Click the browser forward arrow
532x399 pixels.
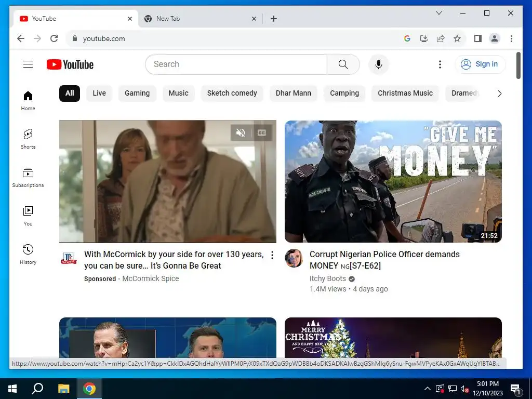click(x=37, y=38)
